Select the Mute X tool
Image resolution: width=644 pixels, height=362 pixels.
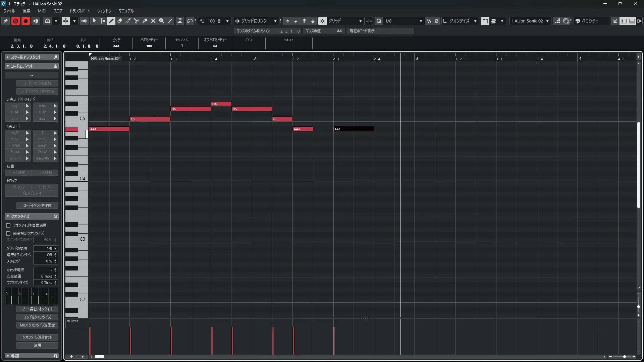(x=153, y=21)
